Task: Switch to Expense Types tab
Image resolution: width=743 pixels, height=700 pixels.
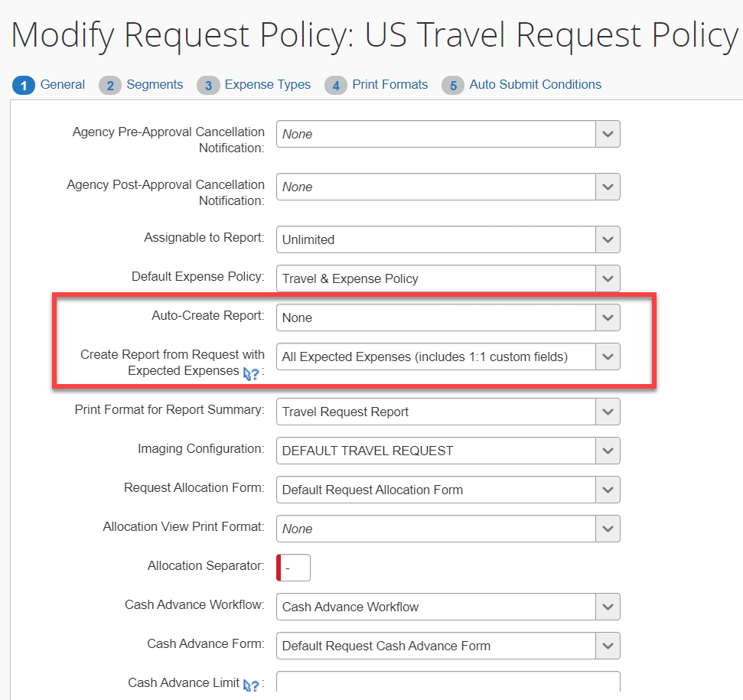Action: (267, 85)
